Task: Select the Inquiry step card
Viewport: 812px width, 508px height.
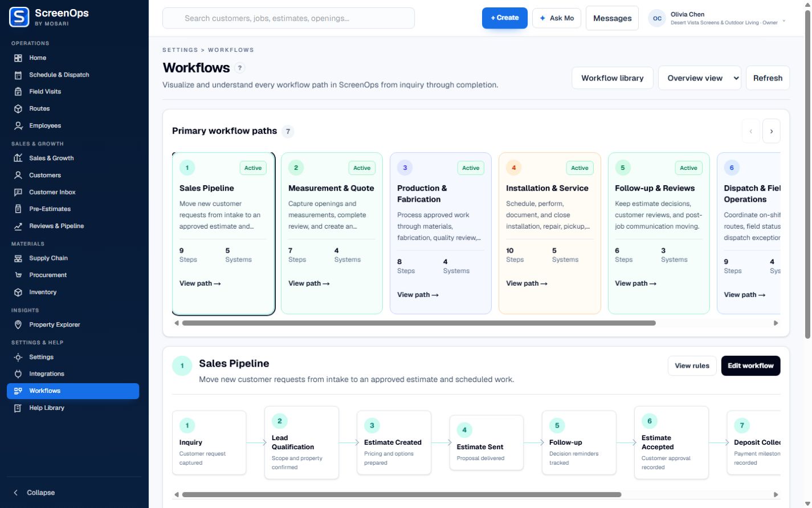Action: tap(209, 443)
